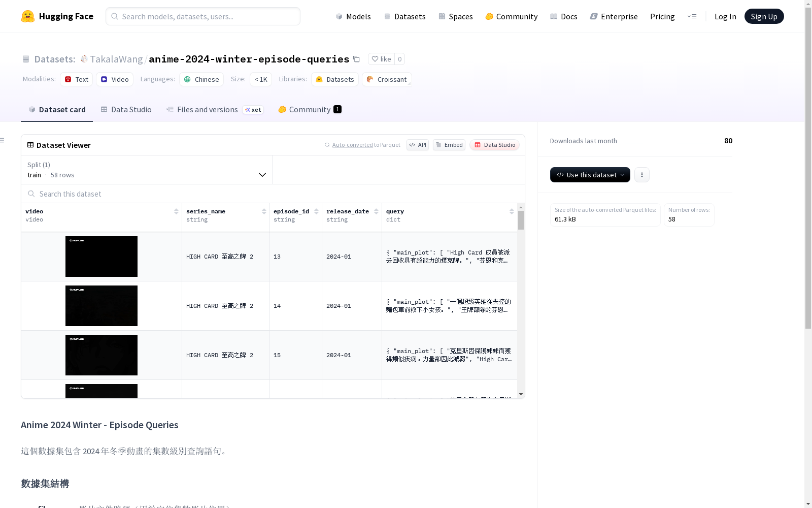The width and height of the screenshot is (812, 508).
Task: Click the table scroll-down arrow
Action: coord(521,394)
